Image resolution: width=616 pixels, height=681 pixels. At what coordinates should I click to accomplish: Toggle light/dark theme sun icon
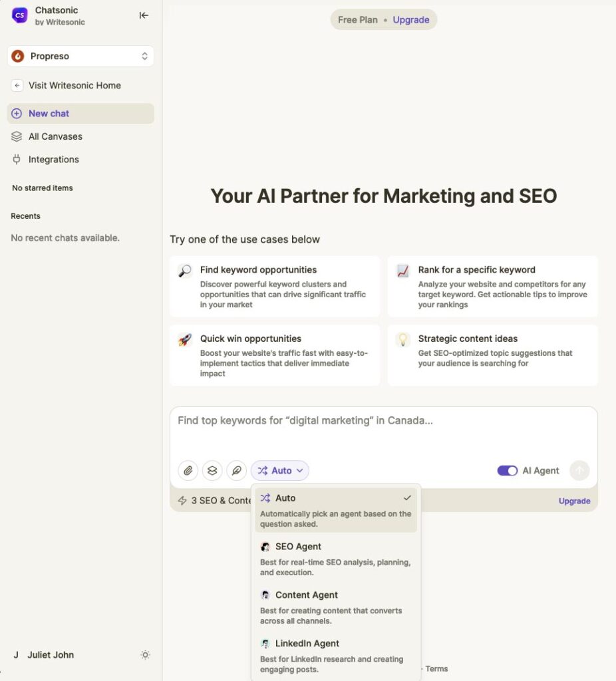click(x=145, y=655)
